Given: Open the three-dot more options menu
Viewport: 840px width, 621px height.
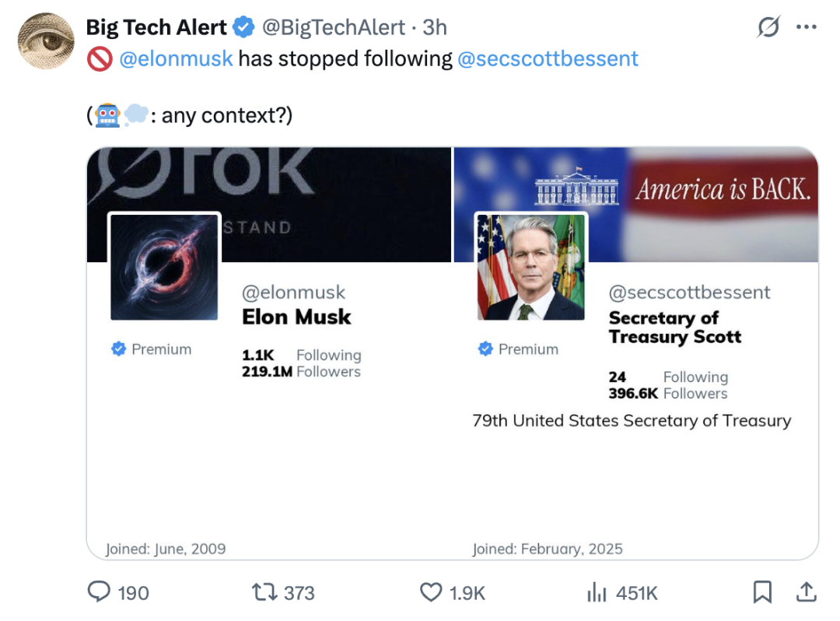Looking at the screenshot, I should [807, 28].
